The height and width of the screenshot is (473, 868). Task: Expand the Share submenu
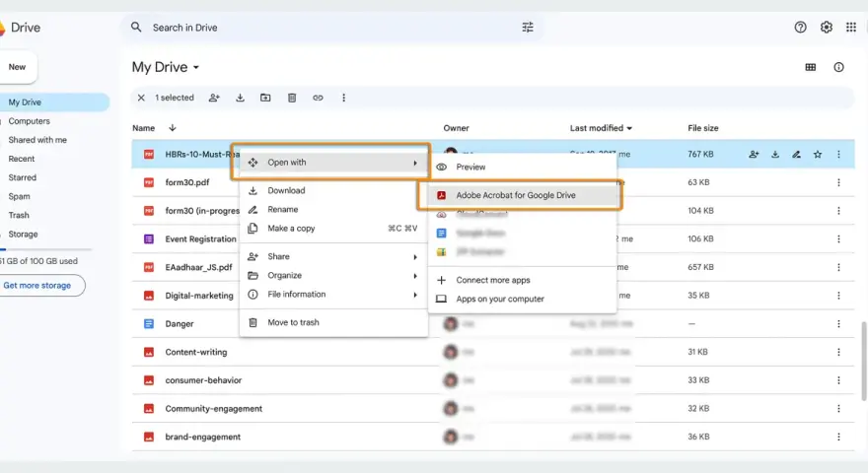(333, 256)
